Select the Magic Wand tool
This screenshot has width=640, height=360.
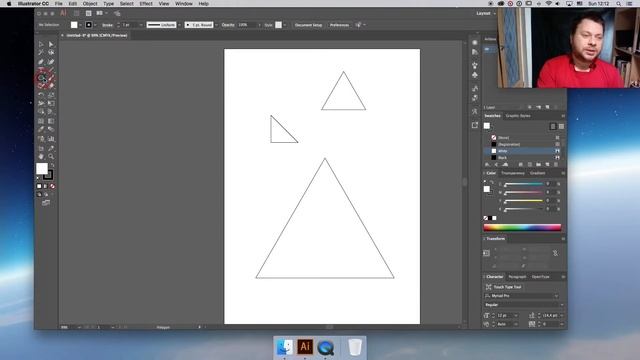(41, 53)
